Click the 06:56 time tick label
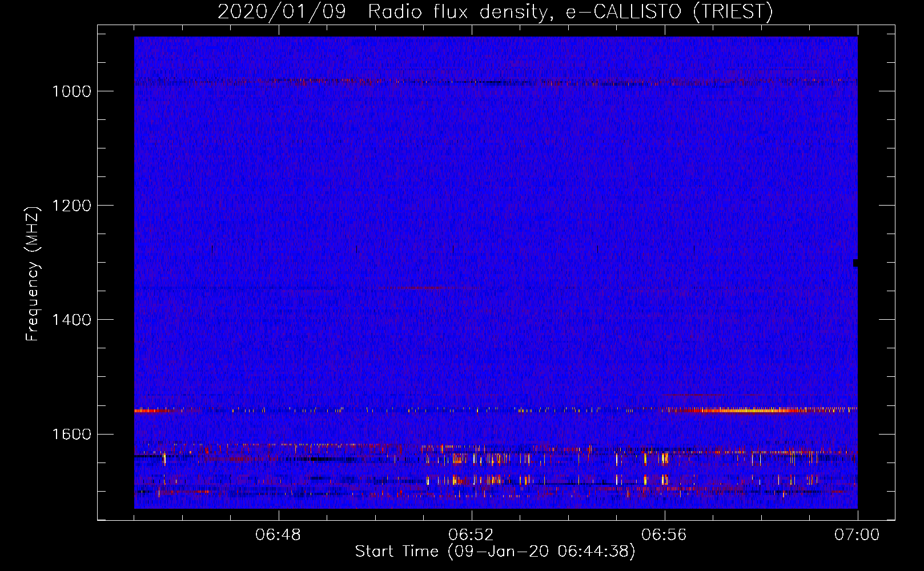 click(x=664, y=535)
